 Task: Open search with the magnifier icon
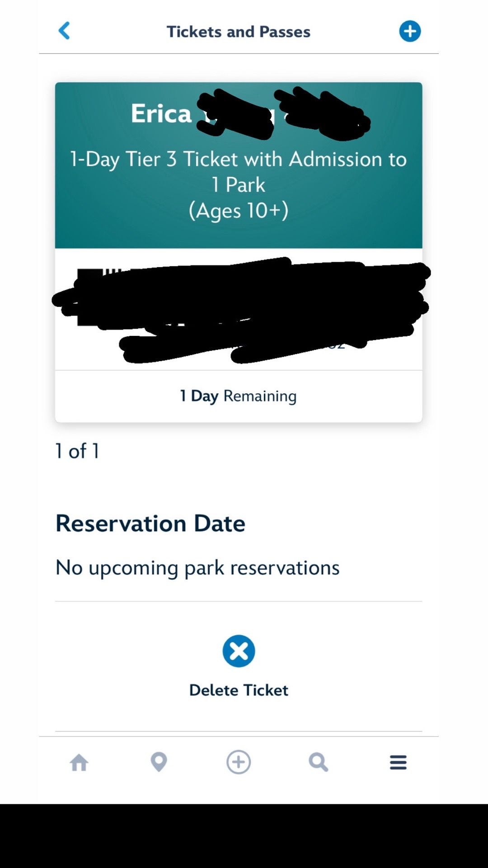point(319,762)
